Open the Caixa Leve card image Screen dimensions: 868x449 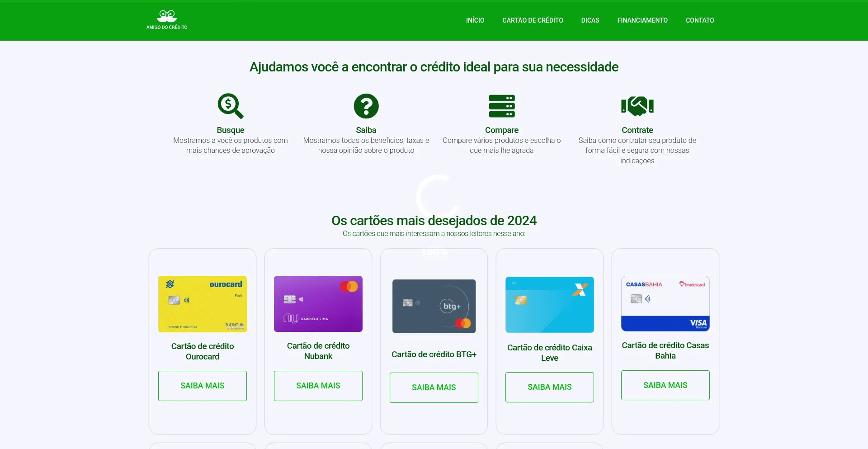[x=550, y=305]
